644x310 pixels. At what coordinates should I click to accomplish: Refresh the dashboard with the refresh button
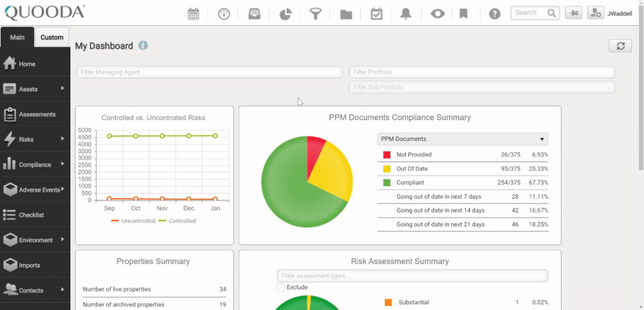620,46
